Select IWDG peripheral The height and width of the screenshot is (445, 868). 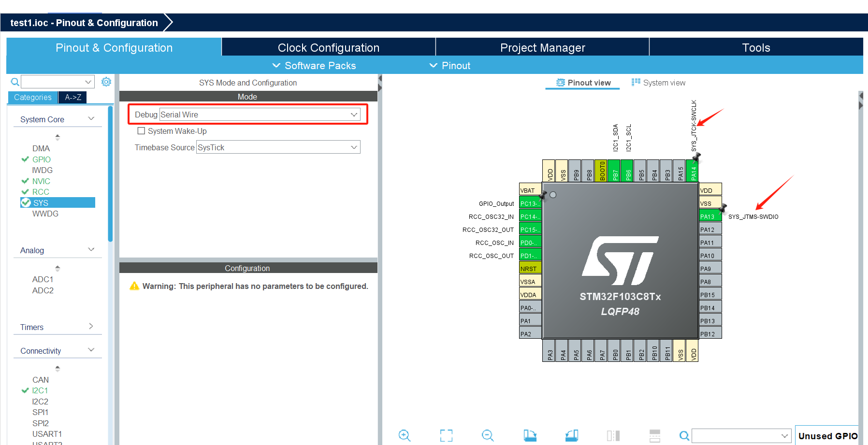point(43,170)
